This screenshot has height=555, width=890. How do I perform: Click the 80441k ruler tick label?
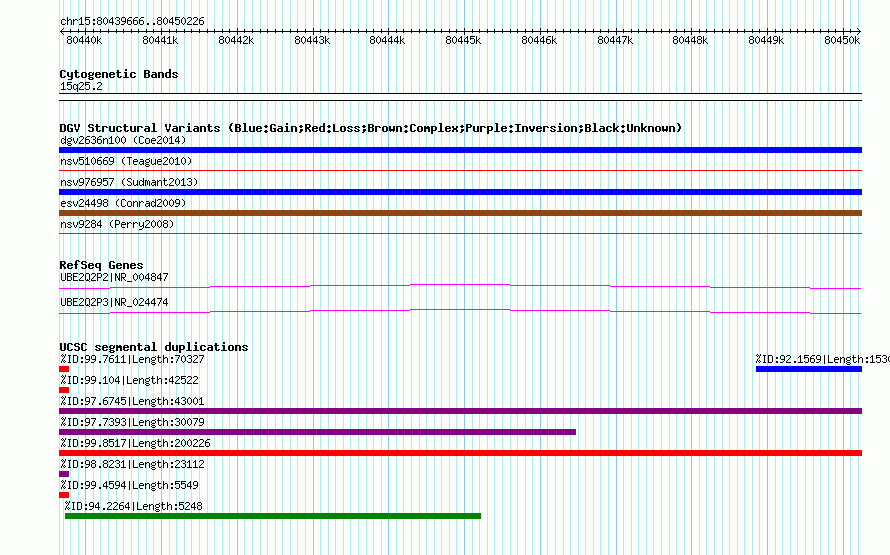[160, 40]
